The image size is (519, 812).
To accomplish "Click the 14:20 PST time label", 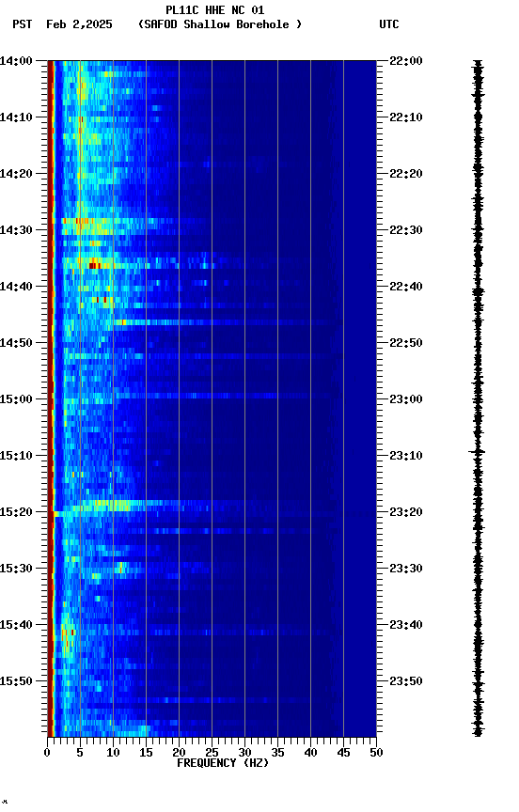I will (x=16, y=174).
